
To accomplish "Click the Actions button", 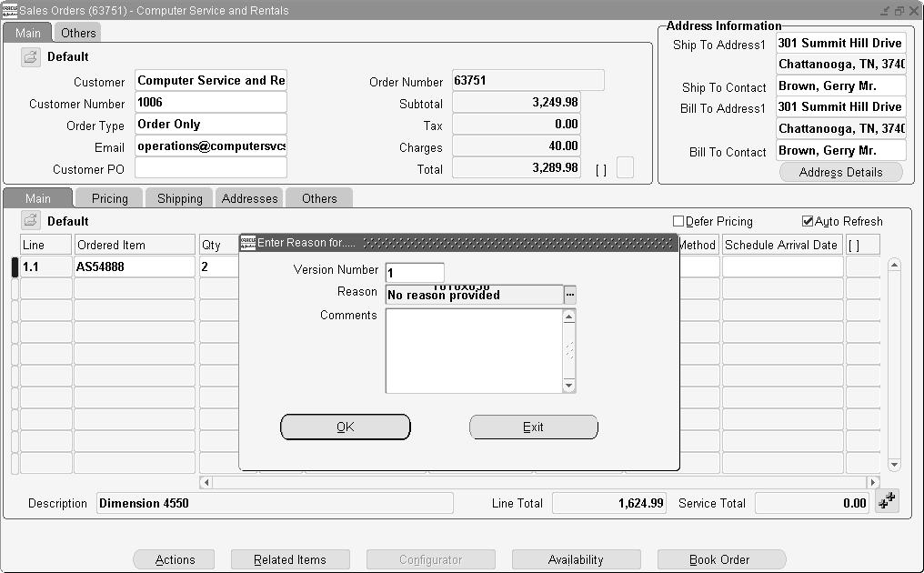I will 175,559.
